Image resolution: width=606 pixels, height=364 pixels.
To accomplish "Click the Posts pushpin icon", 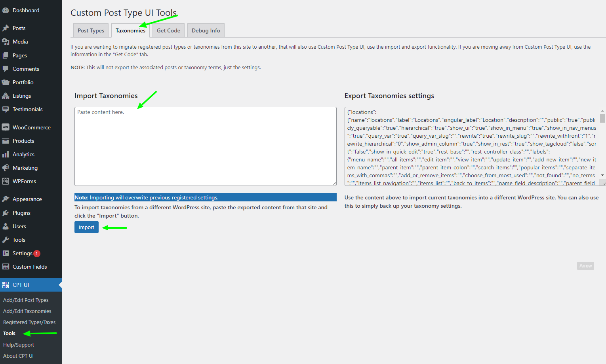I will (6, 28).
